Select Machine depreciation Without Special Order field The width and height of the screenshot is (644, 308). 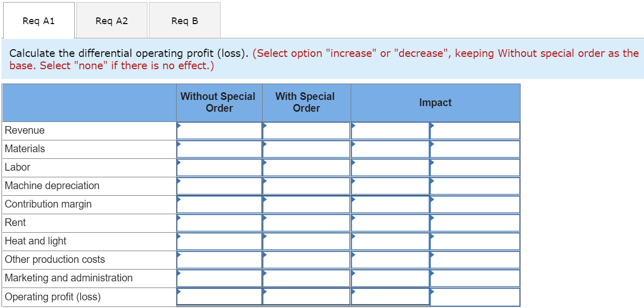pos(220,186)
